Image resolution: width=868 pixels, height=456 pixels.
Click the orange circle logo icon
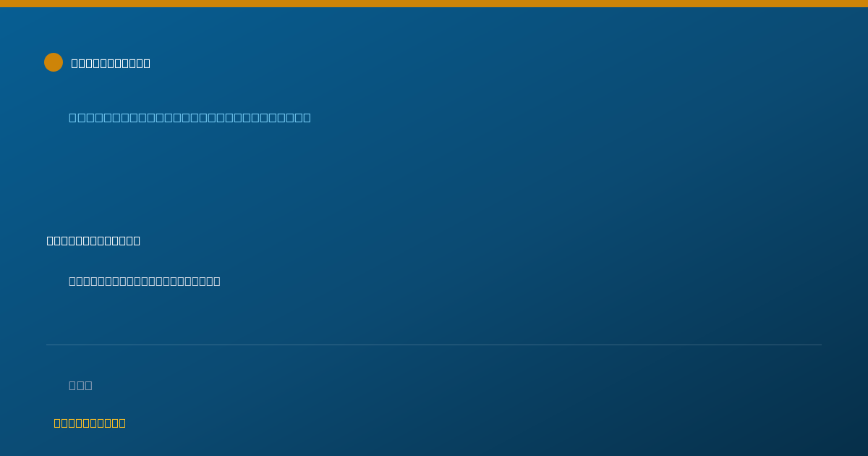point(54,62)
